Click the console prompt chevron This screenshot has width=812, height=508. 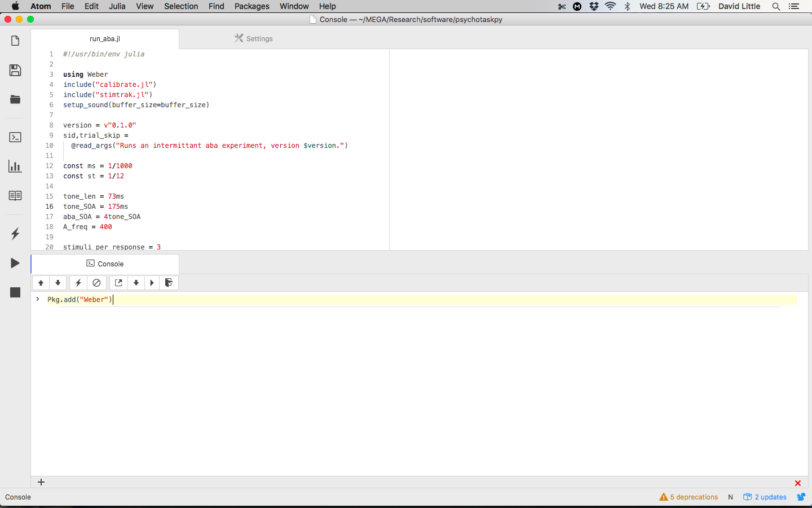click(x=38, y=299)
